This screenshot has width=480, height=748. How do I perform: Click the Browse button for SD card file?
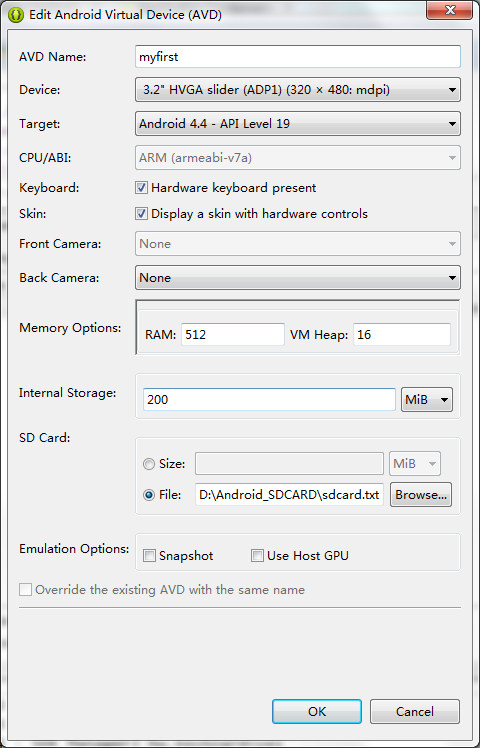421,495
